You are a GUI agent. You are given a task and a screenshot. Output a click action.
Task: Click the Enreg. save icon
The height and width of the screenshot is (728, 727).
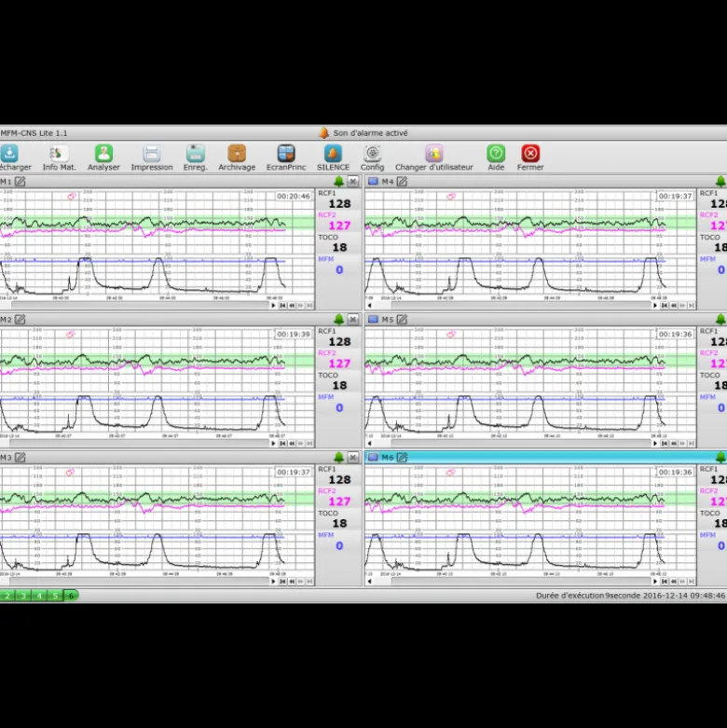196,153
